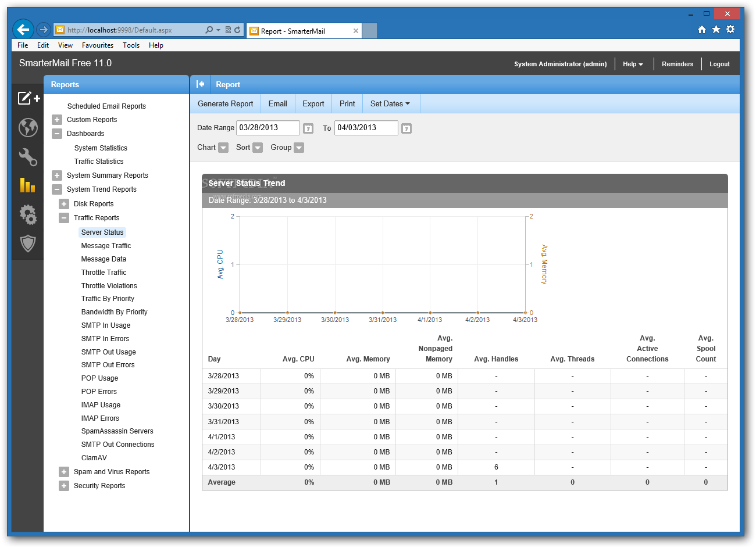Open the Favourites menu
This screenshot has width=756, height=548.
coord(98,45)
